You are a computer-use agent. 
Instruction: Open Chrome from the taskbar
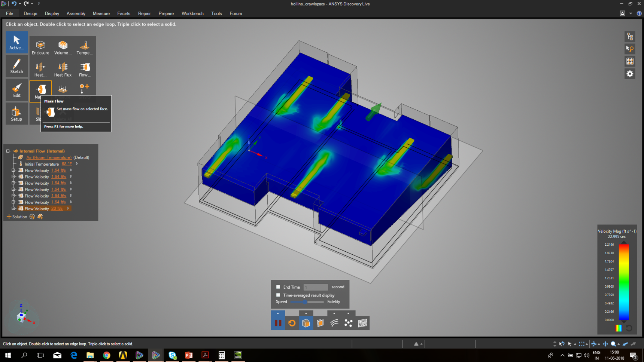pos(107,355)
